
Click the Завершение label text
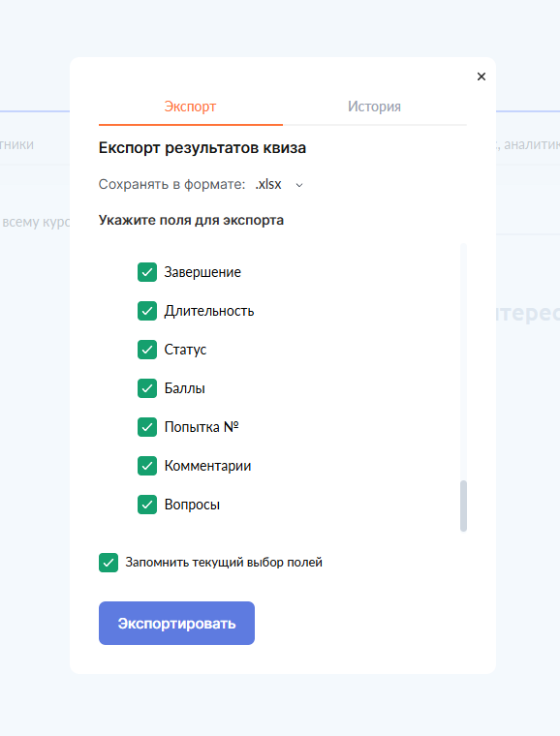[202, 272]
